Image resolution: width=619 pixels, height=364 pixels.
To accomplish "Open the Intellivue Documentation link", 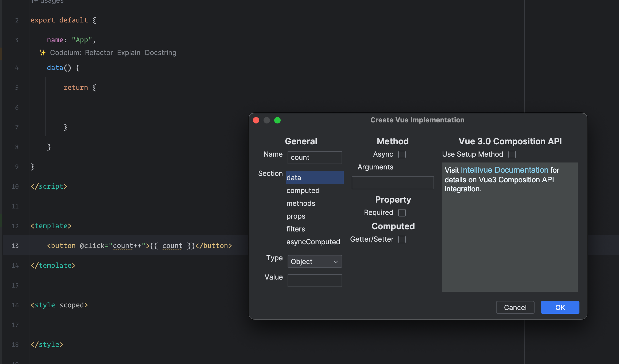I will [504, 170].
